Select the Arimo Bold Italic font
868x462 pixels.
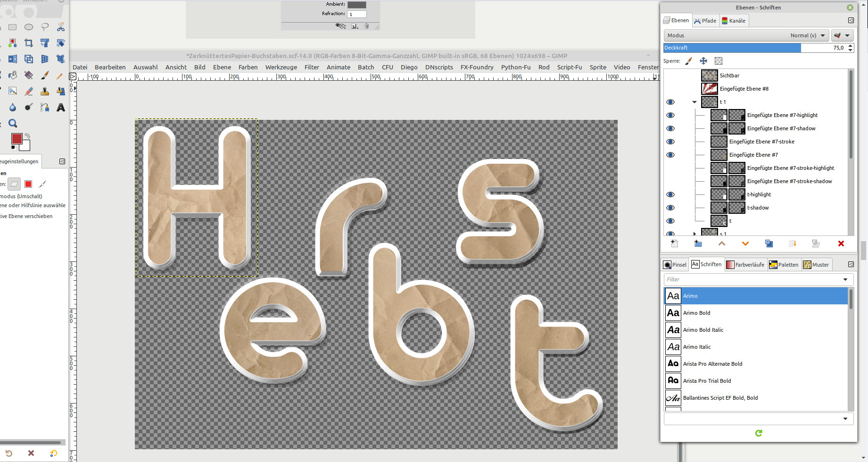tap(756, 330)
